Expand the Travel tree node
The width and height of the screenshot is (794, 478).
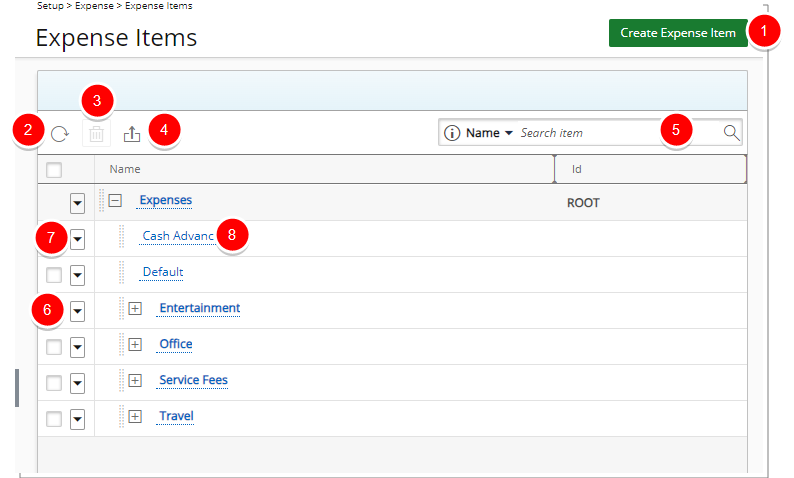(135, 416)
